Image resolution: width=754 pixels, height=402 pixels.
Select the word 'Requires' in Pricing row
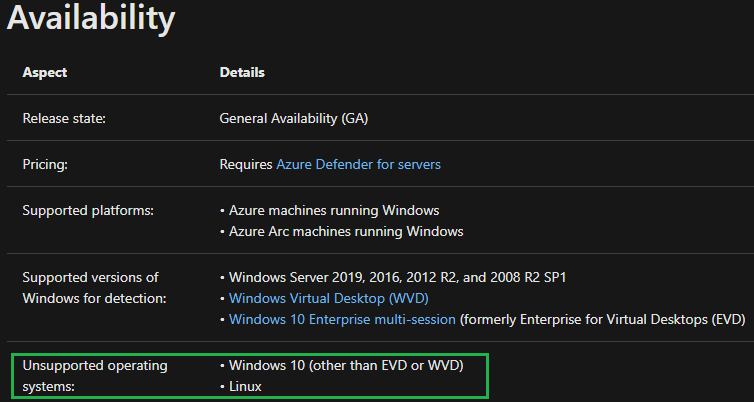coord(246,164)
